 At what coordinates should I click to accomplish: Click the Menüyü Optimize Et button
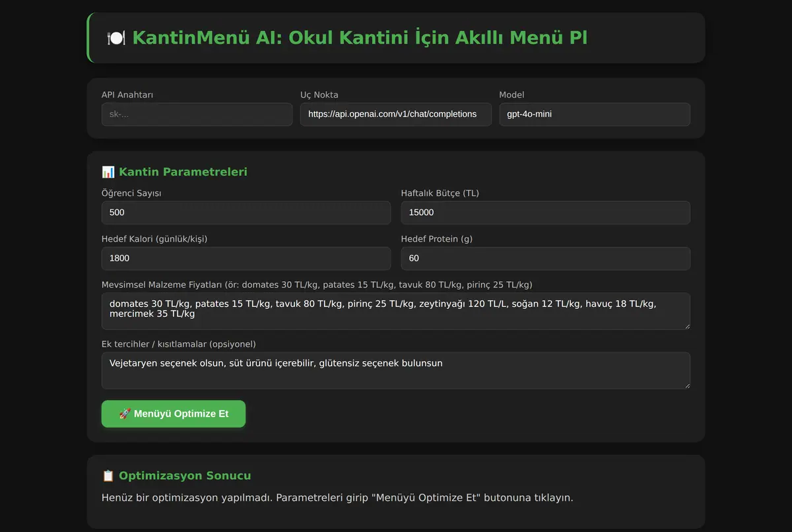click(174, 414)
